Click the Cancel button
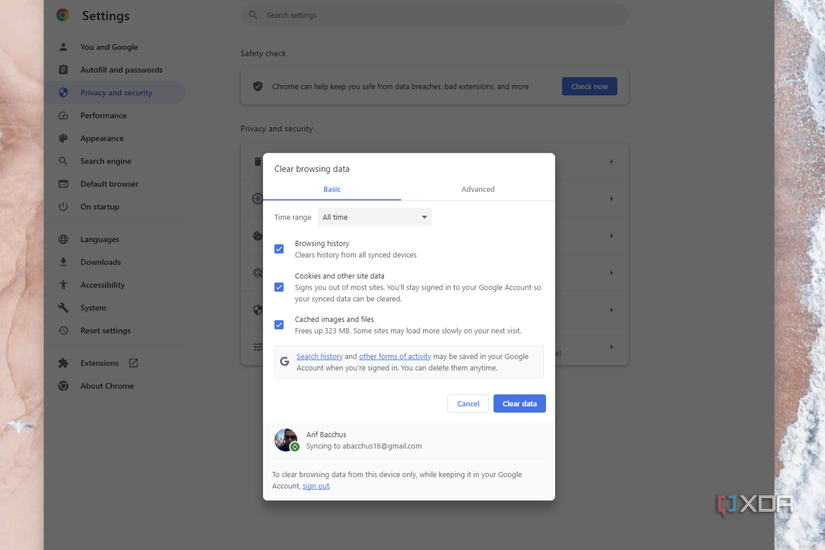The image size is (825, 550). [468, 404]
